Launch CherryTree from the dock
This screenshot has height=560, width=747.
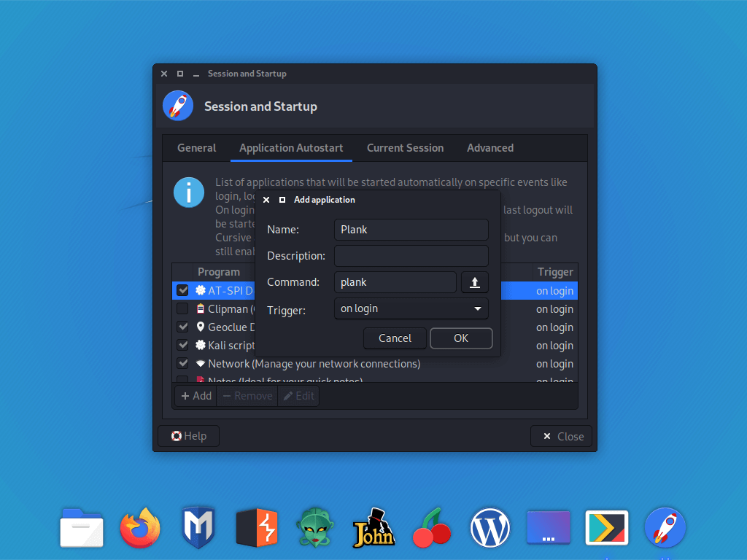point(431,527)
